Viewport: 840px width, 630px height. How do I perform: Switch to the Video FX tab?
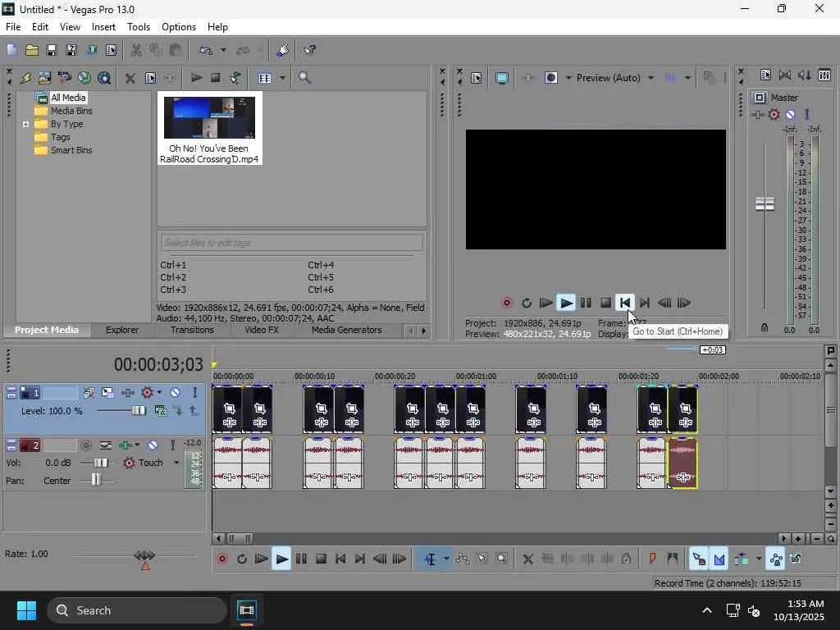pos(262,330)
